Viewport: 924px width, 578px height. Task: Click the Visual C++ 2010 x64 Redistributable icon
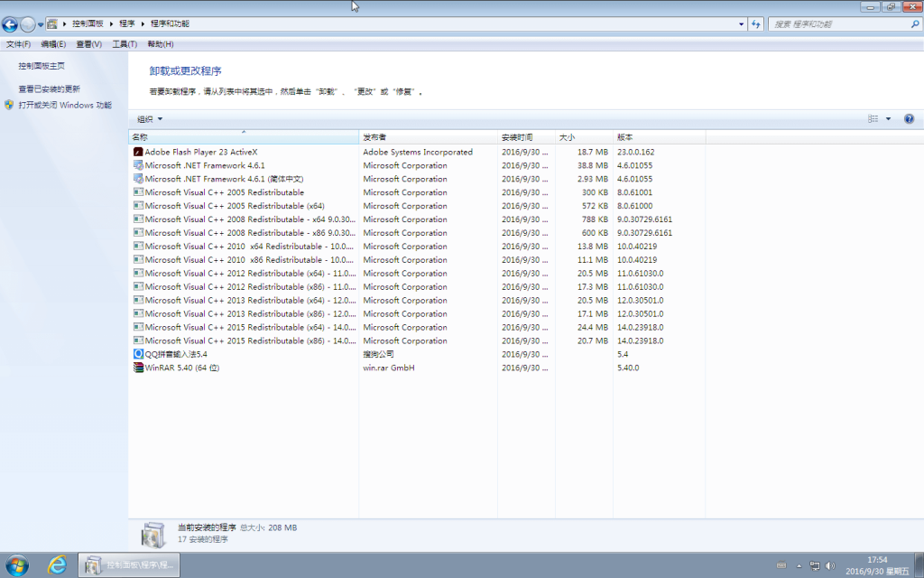(x=138, y=246)
